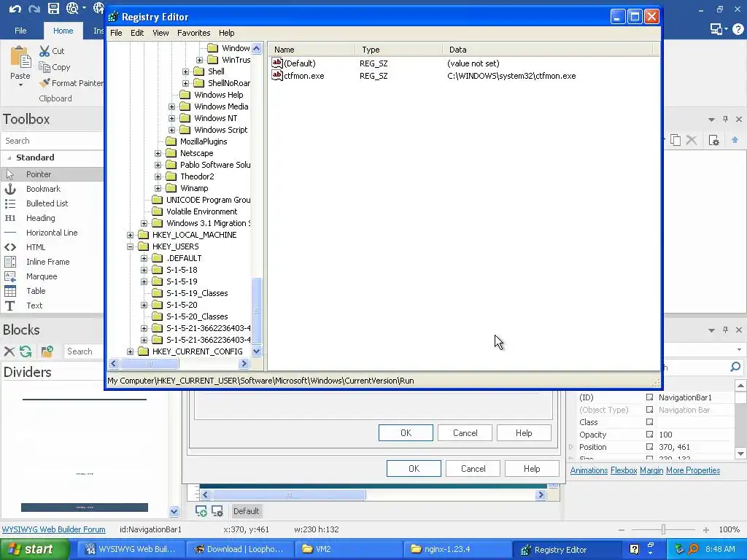
Task: Toggle the Class property marker box
Action: tap(649, 422)
